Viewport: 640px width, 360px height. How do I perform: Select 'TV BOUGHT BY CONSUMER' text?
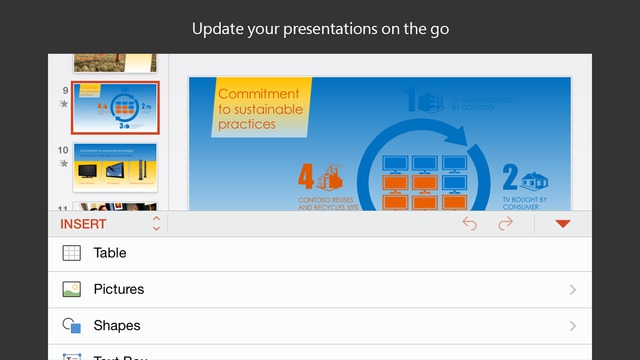click(524, 203)
